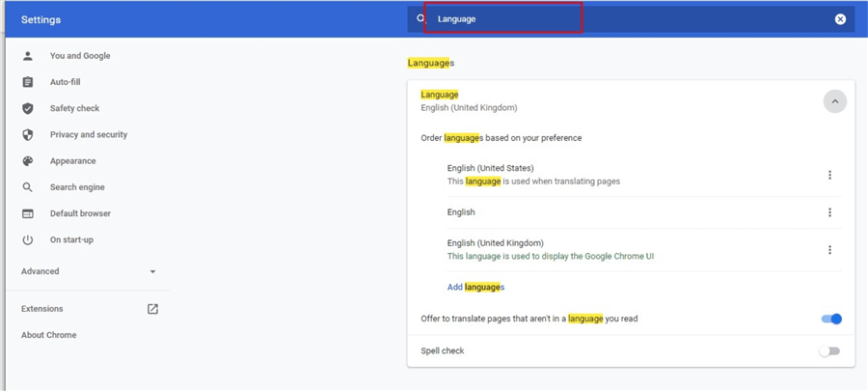
Task: Select Default browser in sidebar
Action: (x=80, y=213)
